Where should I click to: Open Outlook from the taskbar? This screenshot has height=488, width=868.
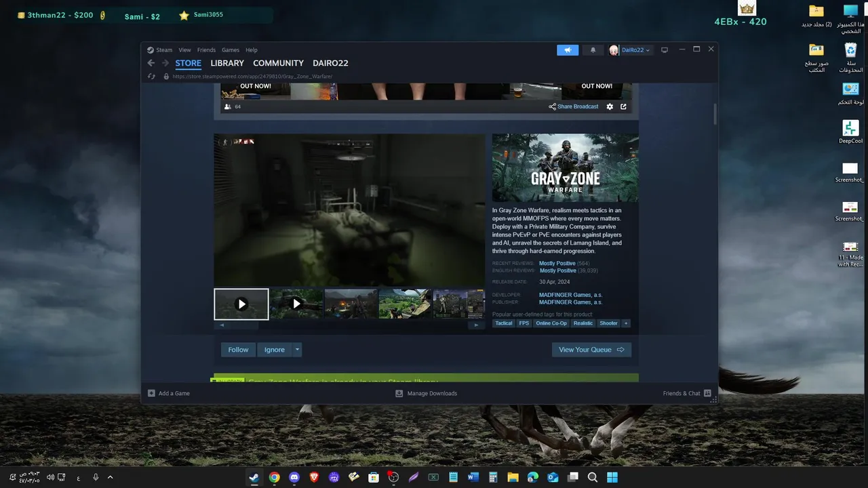click(553, 477)
